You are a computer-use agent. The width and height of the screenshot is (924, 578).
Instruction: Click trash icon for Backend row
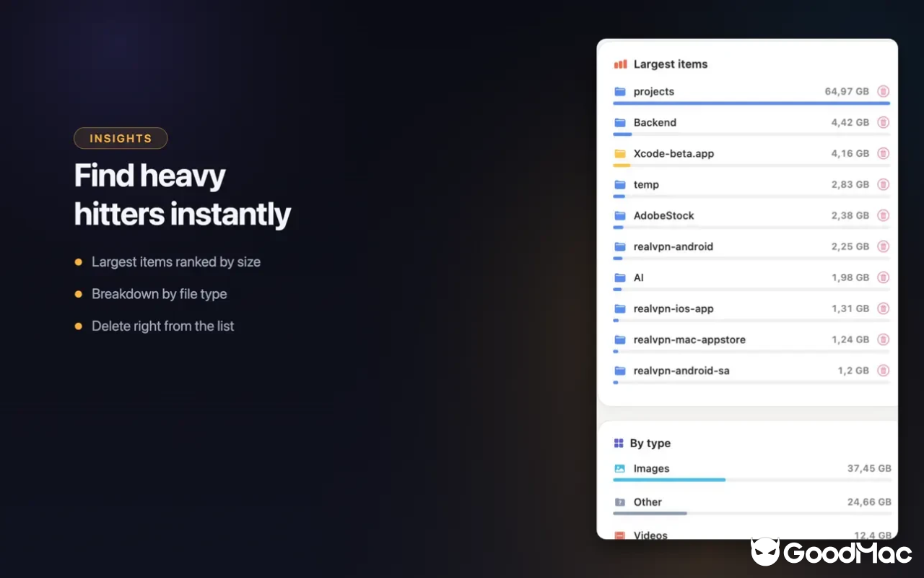883,123
